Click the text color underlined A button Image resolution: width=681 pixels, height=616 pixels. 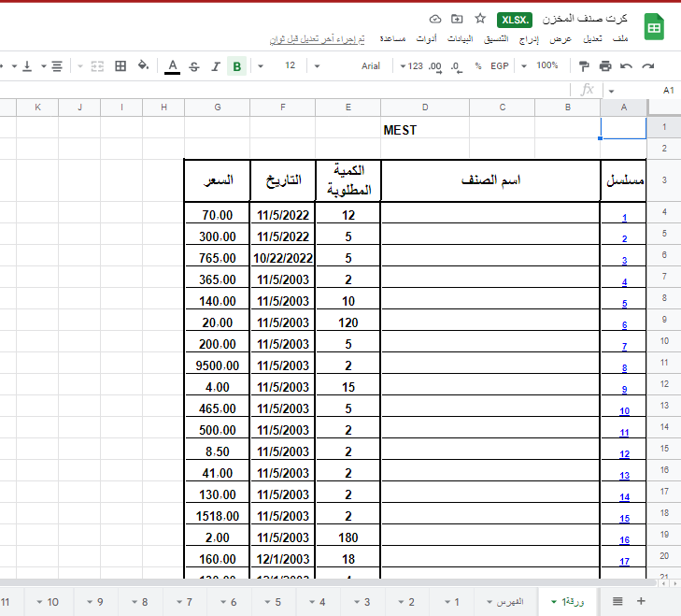[x=172, y=66]
